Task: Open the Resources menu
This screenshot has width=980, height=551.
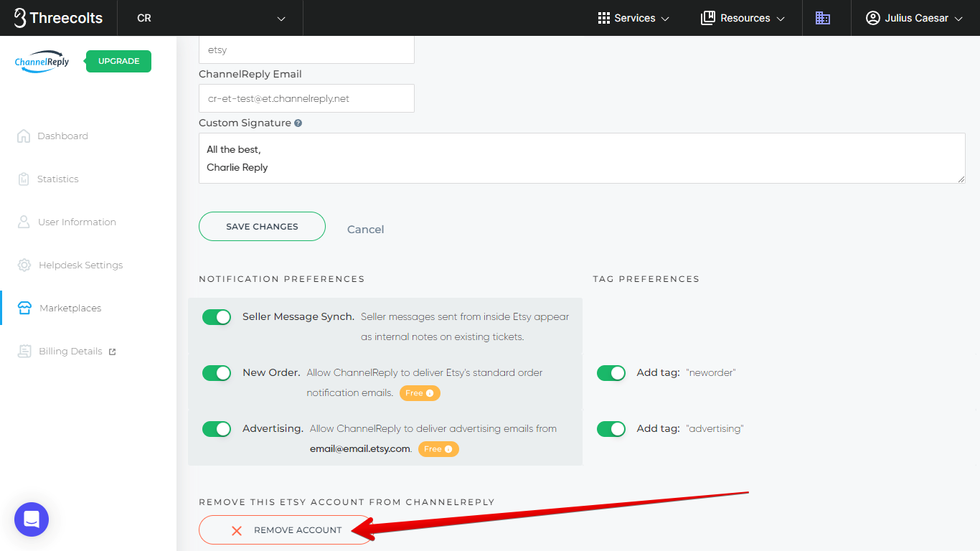Action: [x=743, y=18]
